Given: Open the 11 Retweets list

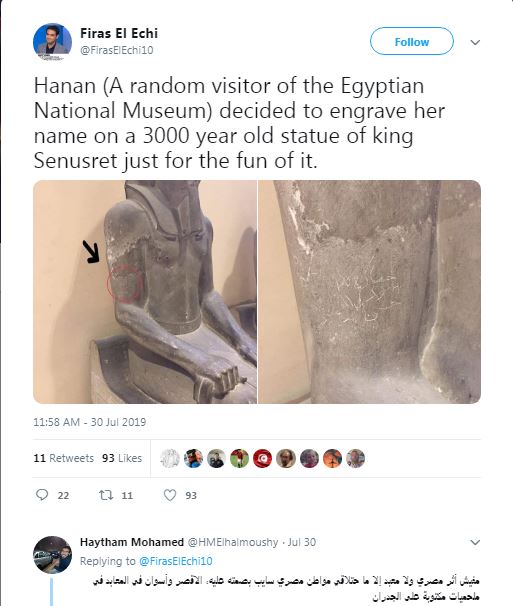Looking at the screenshot, I should [63, 458].
